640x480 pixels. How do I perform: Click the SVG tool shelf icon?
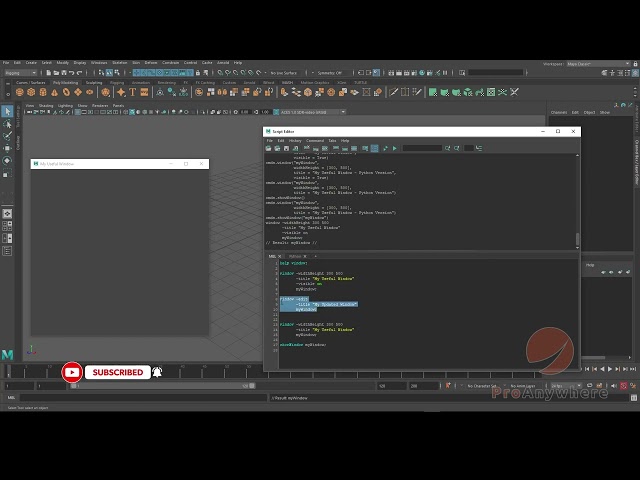(x=144, y=92)
